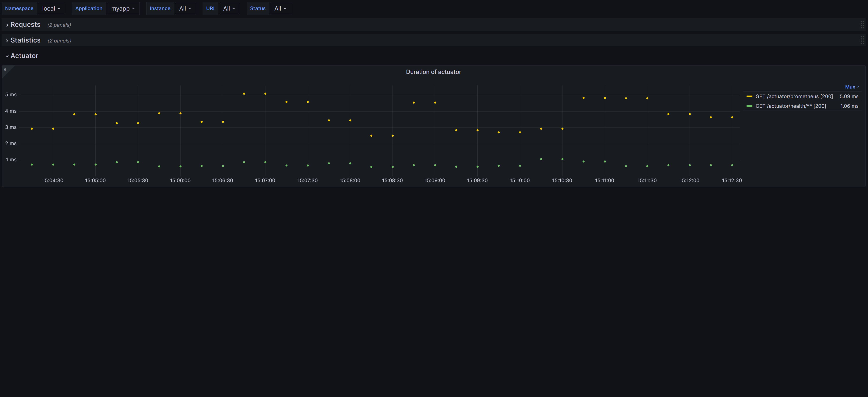This screenshot has width=868, height=397.
Task: Expand the Requests row
Action: point(25,25)
